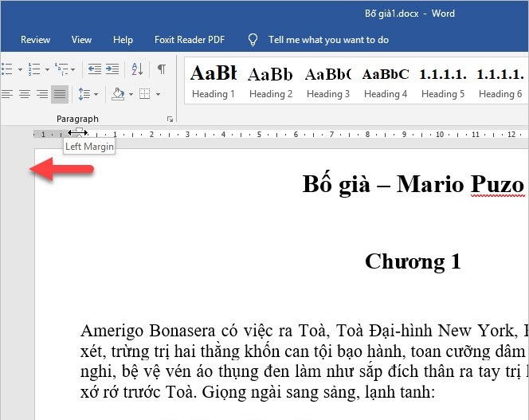The image size is (529, 420).
Task: Click the 'Chương 1' heading text
Action: (413, 261)
